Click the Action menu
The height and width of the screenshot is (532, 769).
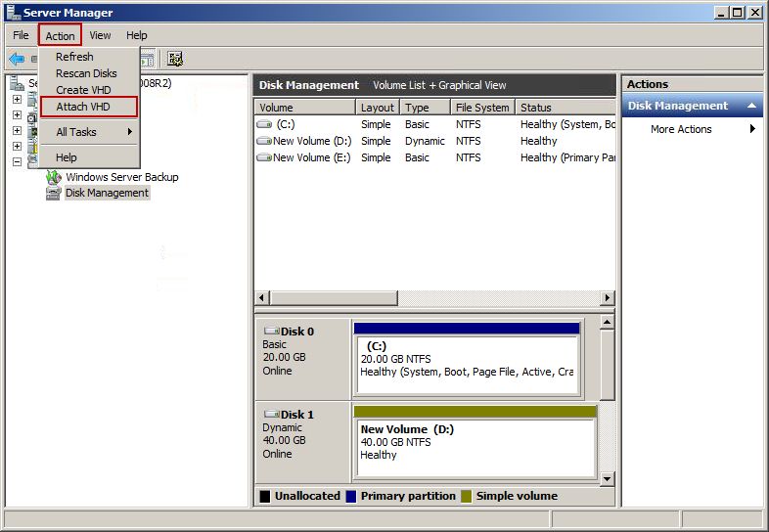[x=61, y=36]
